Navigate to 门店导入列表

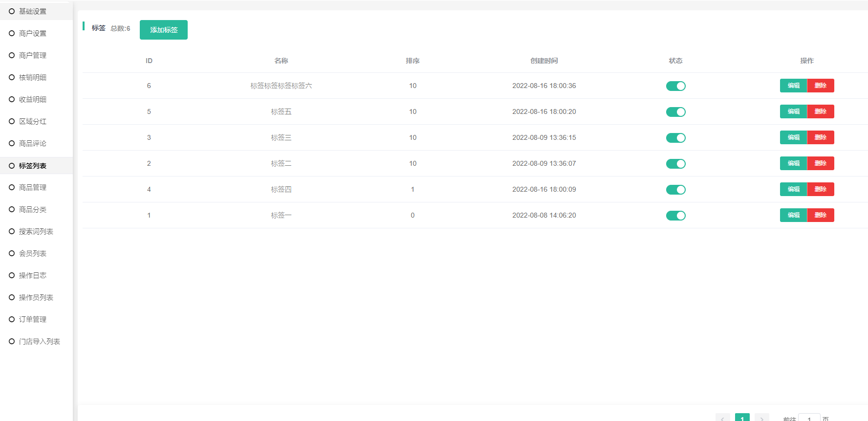tap(40, 341)
